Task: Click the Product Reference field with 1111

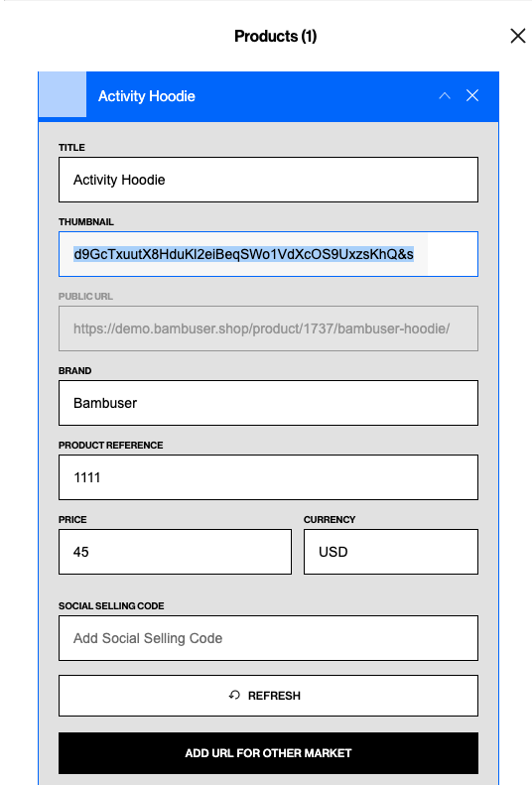Action: point(268,477)
